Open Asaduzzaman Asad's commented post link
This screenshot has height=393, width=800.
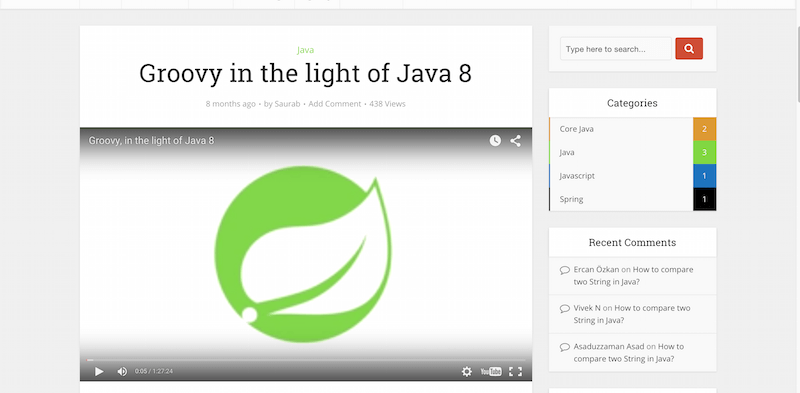[629, 353]
